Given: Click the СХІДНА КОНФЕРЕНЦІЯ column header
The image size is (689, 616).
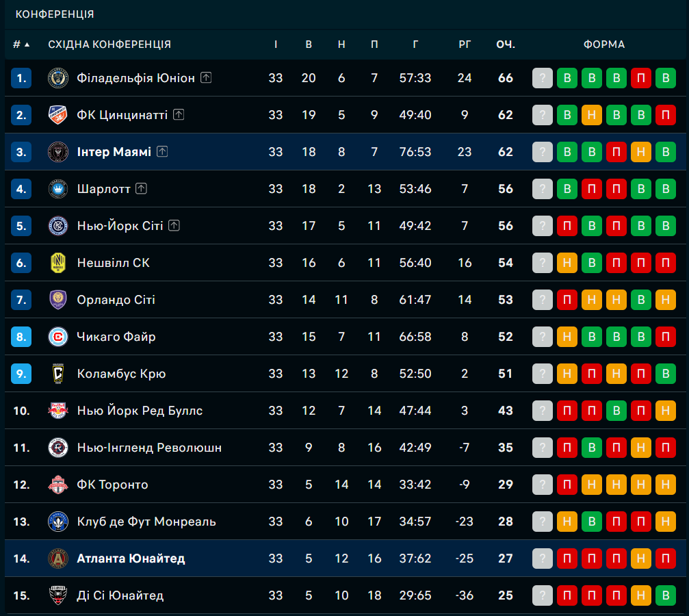Looking at the screenshot, I should [109, 44].
